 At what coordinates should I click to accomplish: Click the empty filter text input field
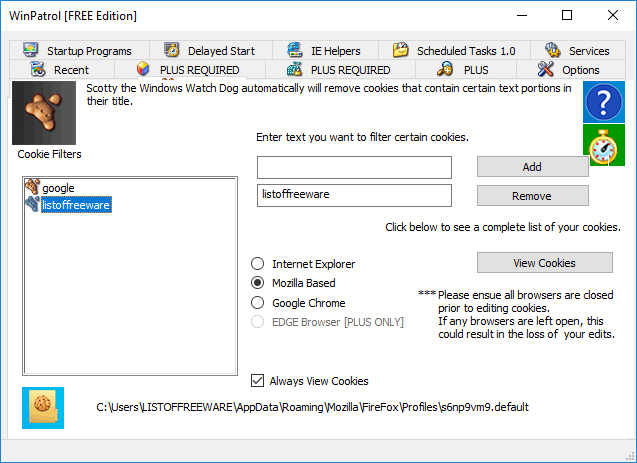click(x=354, y=167)
